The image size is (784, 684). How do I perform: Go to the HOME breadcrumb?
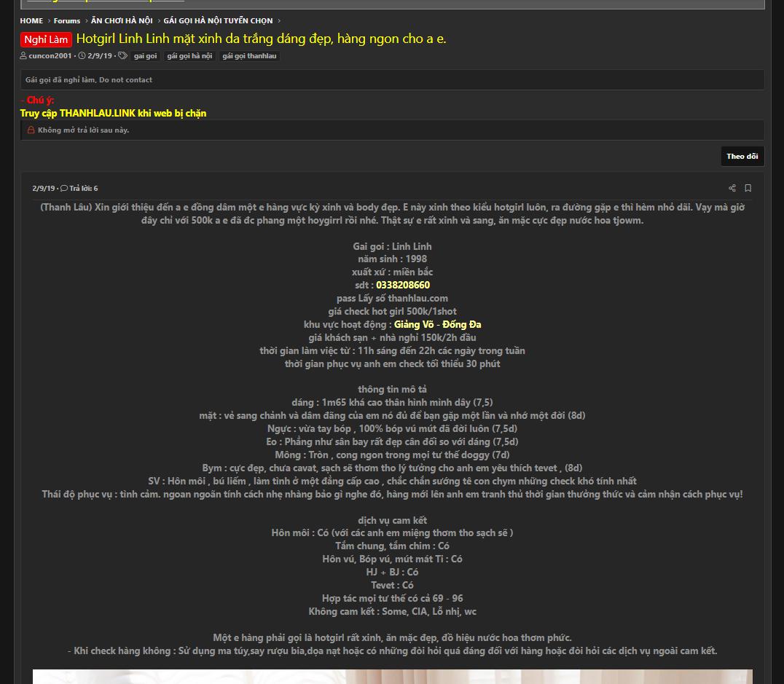[x=31, y=20]
